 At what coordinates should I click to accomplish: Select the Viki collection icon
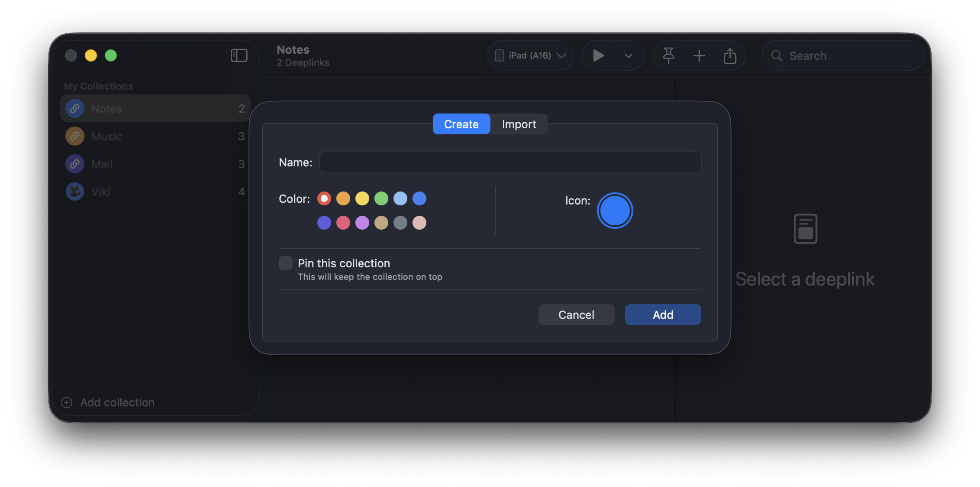(x=75, y=192)
